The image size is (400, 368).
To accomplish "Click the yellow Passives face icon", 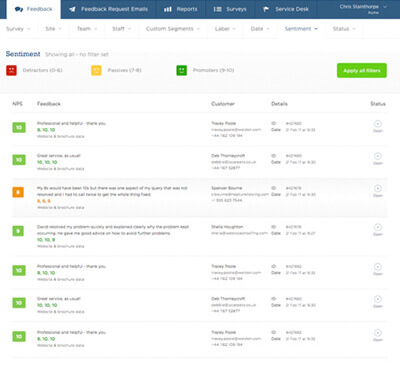I will click(96, 70).
